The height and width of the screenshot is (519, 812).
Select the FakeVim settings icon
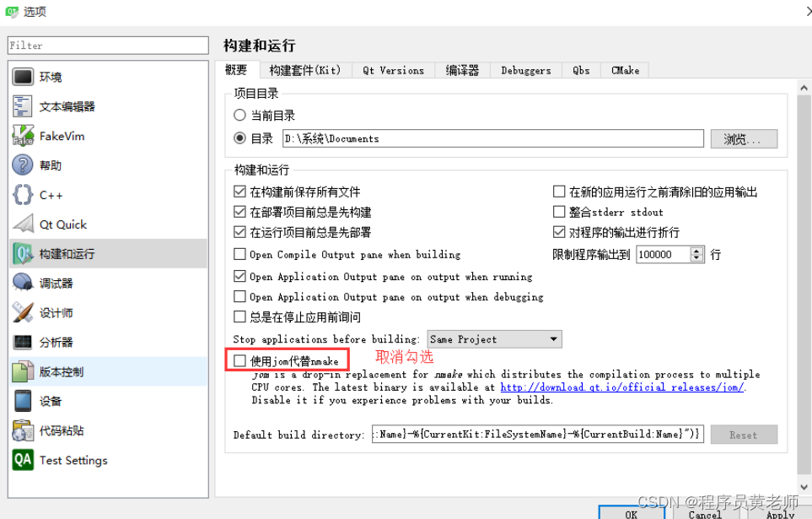(23, 135)
